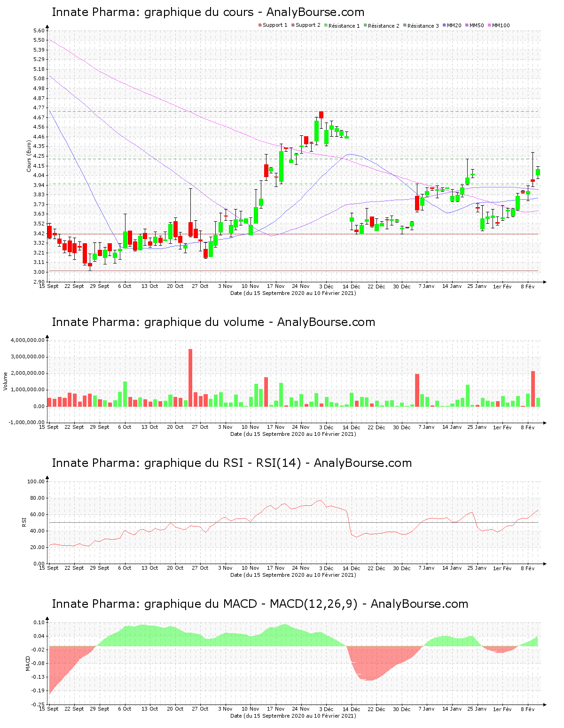Click the MM20 legend entry

(x=452, y=25)
